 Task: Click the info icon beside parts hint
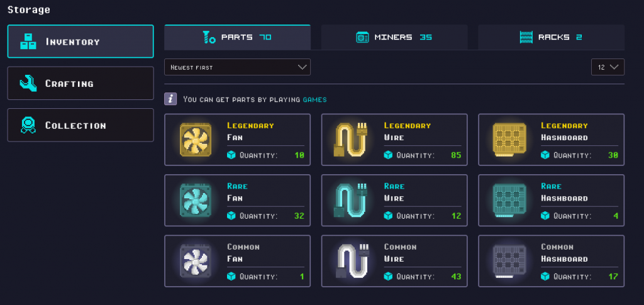(170, 99)
